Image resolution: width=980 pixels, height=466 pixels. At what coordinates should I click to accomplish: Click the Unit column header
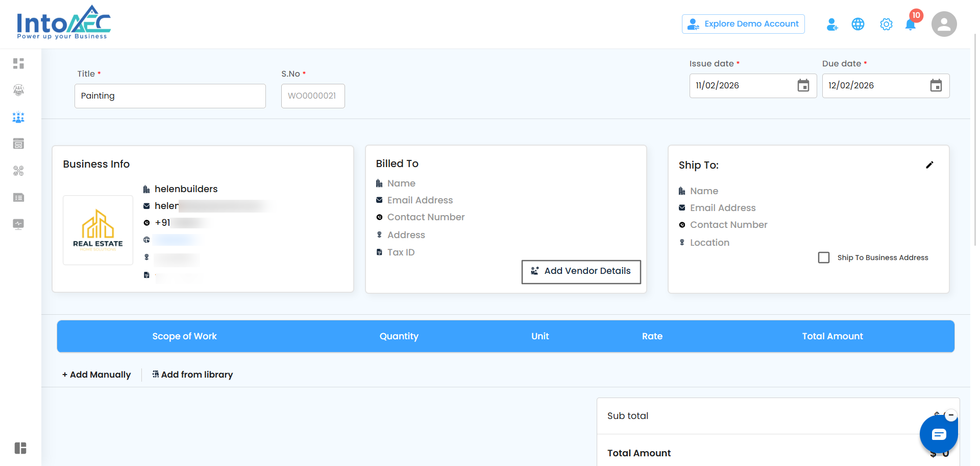540,336
